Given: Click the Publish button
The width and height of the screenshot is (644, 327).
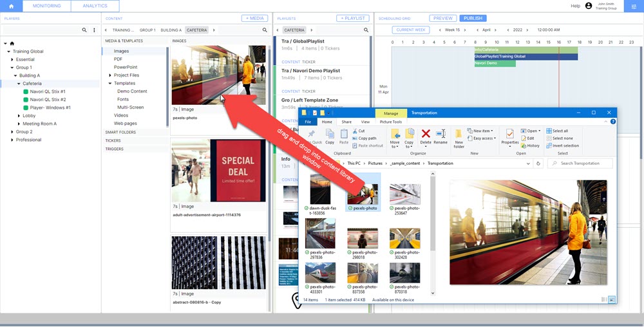Looking at the screenshot, I should tap(472, 19).
